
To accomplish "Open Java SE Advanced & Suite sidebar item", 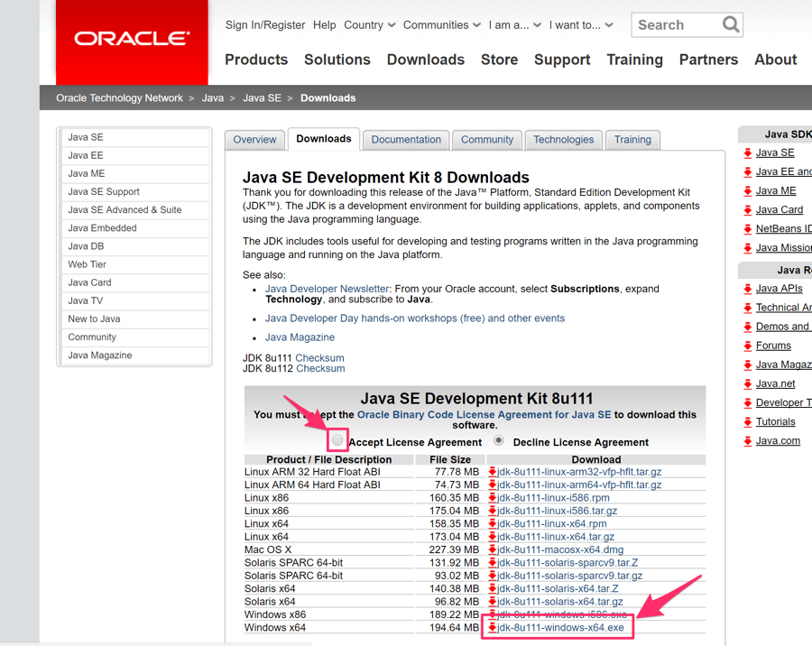I will click(134, 210).
